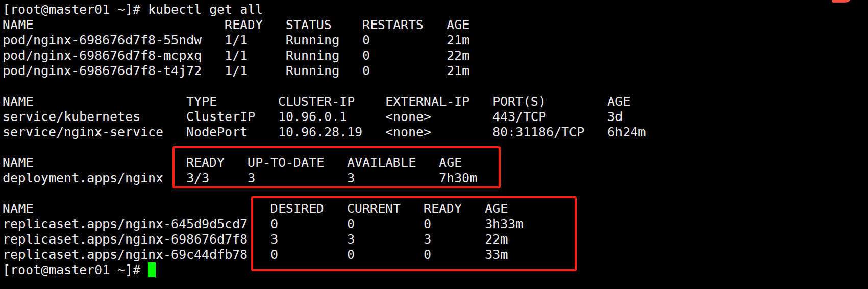Click replicaset.apps/nginx-69c44dfb78 name
This screenshot has height=289, width=868.
[x=125, y=255]
